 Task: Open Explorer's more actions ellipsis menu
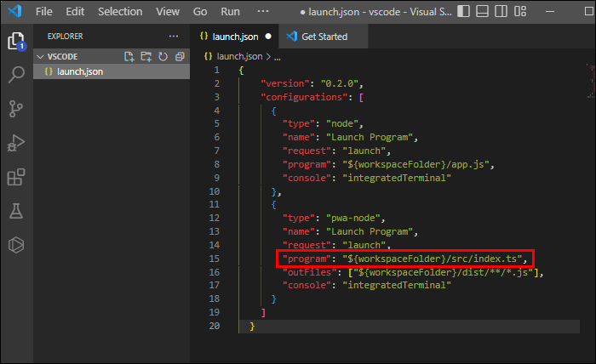click(x=174, y=37)
